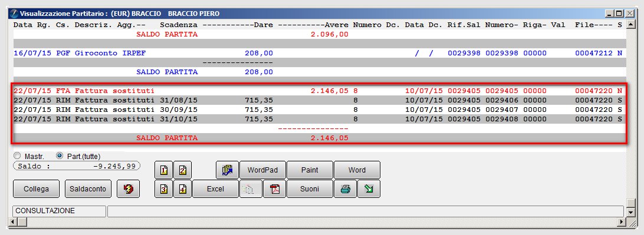644x235 pixels.
Task: Click the red lightning bolt icon
Action: click(x=128, y=189)
